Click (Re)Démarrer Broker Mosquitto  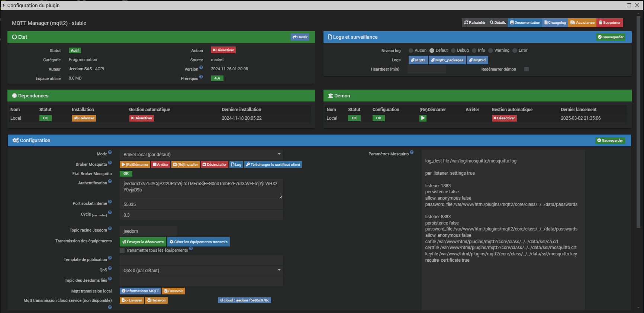coord(135,165)
